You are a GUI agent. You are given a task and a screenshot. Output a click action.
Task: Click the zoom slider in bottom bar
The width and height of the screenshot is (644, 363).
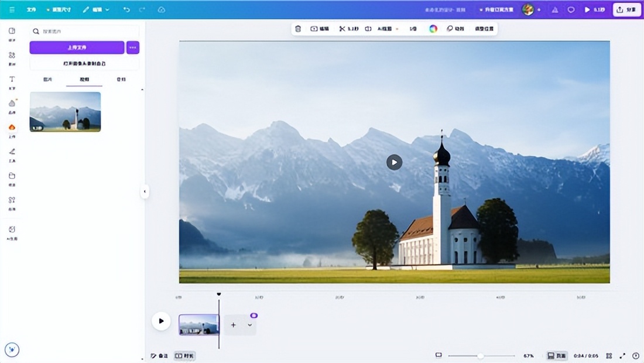(x=481, y=355)
